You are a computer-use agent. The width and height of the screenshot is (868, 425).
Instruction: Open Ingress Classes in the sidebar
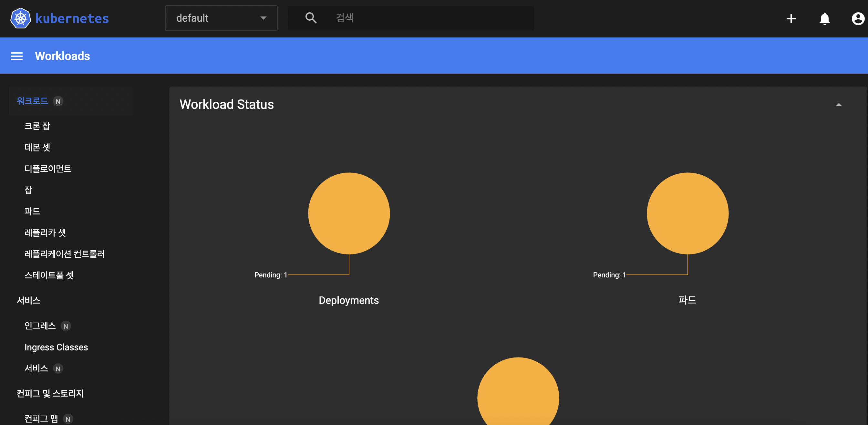(x=56, y=347)
